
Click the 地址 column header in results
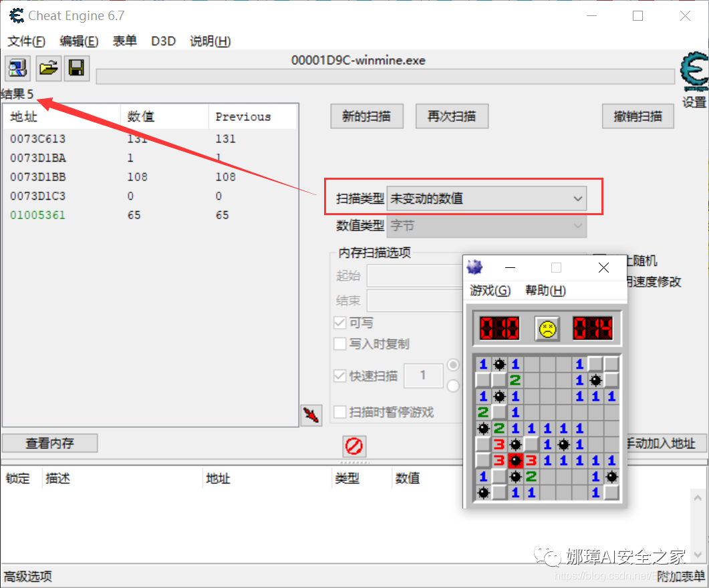tap(62, 117)
